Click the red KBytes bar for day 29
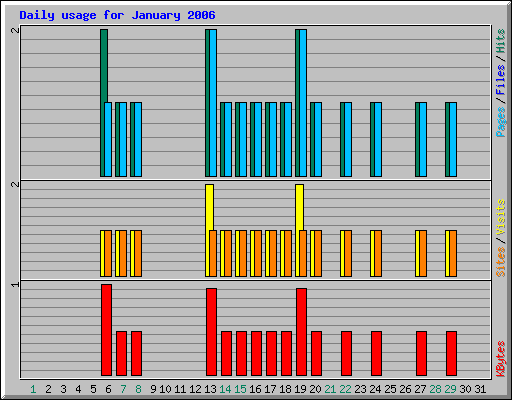 [451, 353]
